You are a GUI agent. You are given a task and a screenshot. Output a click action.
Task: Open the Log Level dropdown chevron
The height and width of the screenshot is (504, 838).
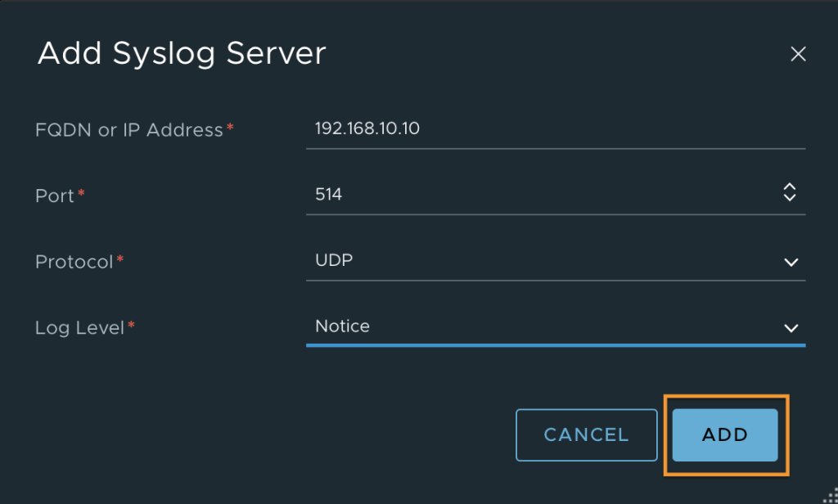[790, 327]
